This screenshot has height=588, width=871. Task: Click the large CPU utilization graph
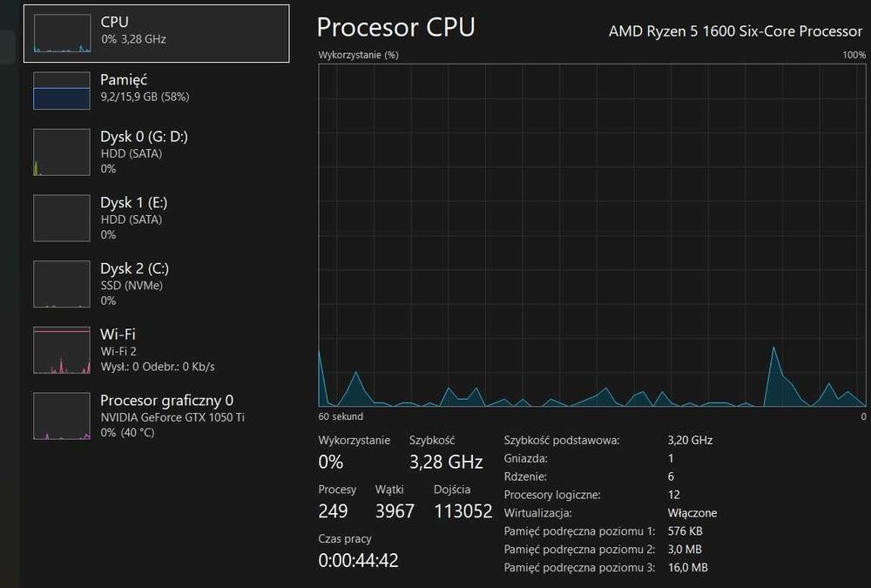tap(592, 235)
